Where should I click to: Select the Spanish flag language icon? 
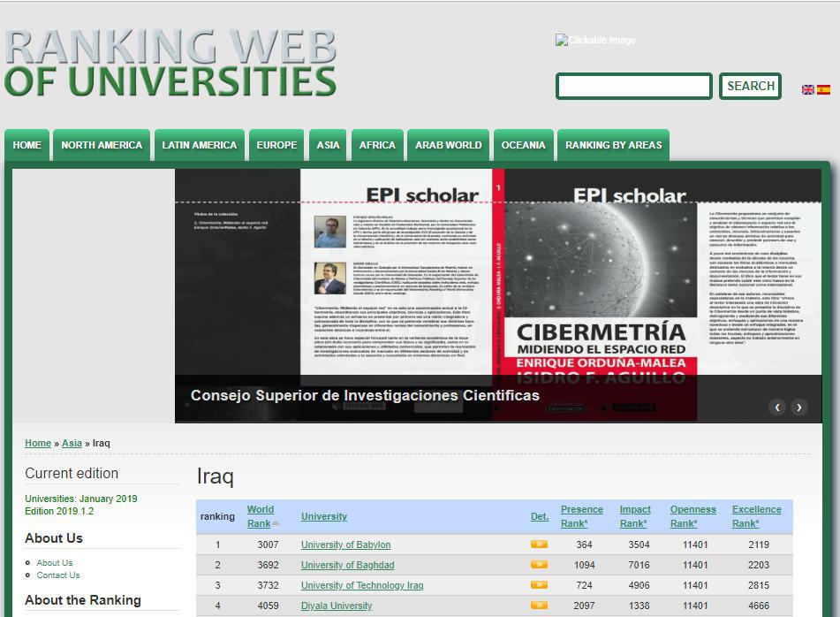pyautogui.click(x=822, y=89)
